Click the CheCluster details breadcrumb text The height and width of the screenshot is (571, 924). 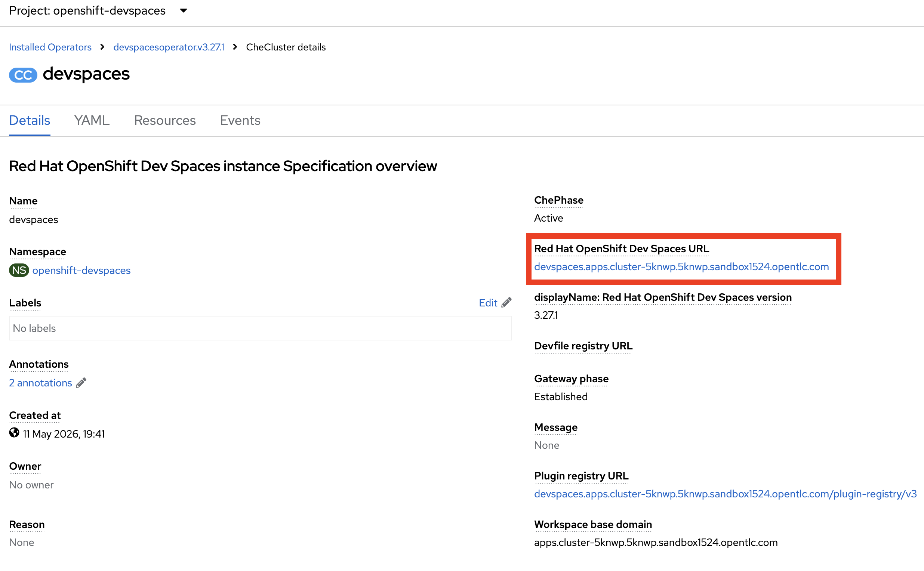[286, 47]
